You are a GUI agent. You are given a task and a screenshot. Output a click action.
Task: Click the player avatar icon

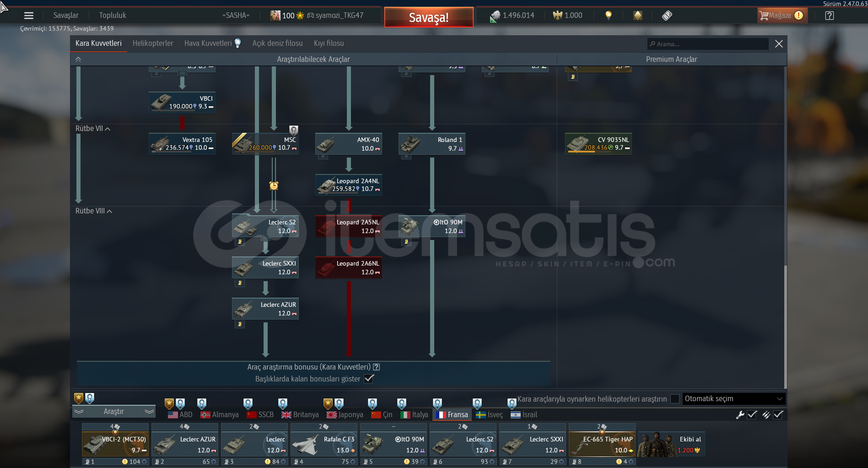(x=275, y=16)
